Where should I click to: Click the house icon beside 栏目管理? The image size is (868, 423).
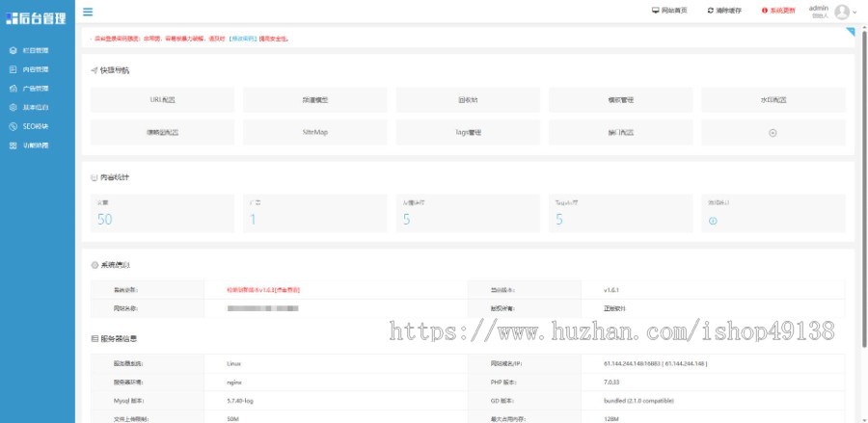[x=14, y=50]
